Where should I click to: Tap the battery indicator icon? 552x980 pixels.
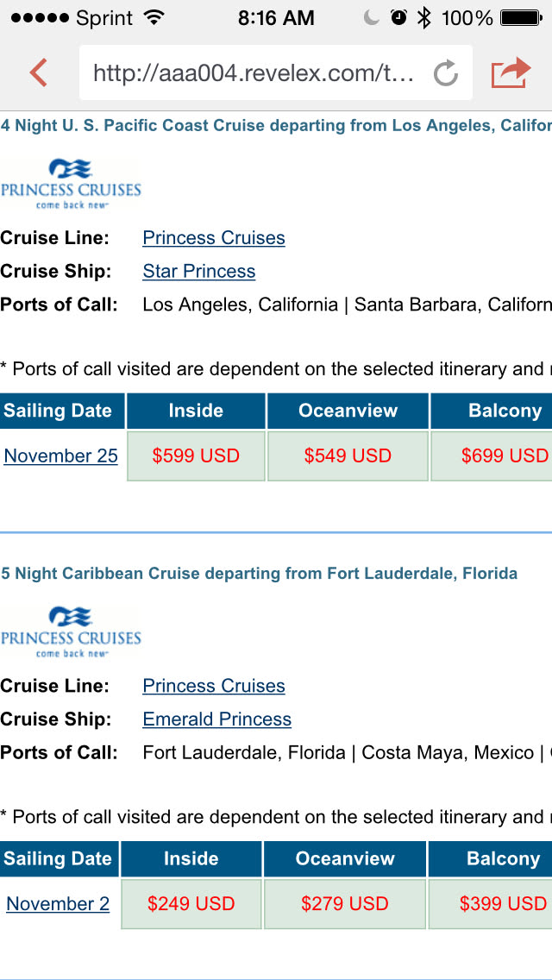(x=520, y=18)
